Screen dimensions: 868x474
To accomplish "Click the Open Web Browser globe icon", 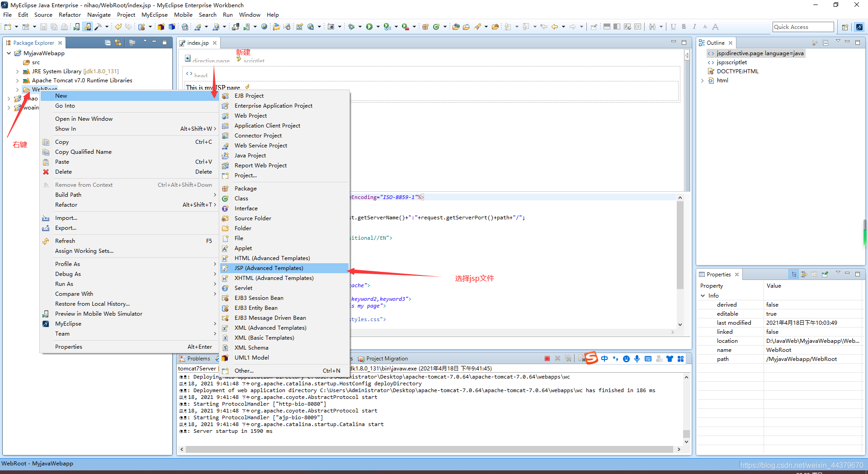I will point(264,27).
